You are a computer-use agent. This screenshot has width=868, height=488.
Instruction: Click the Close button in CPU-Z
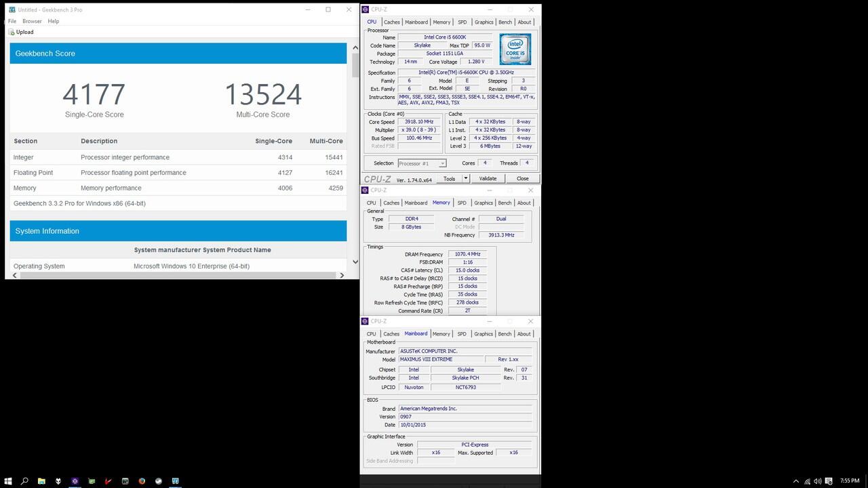click(522, 178)
